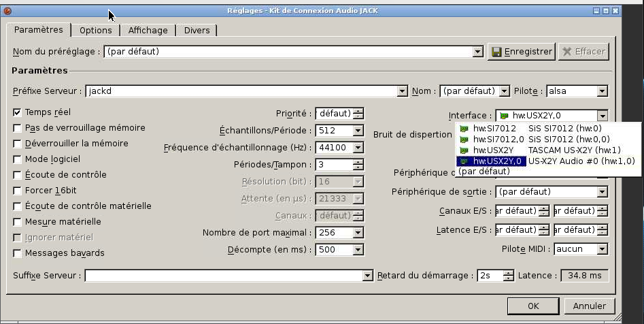The image size is (644, 324).
Task: Open the Pilote MIDI aucun dropdown
Action: coord(602,248)
